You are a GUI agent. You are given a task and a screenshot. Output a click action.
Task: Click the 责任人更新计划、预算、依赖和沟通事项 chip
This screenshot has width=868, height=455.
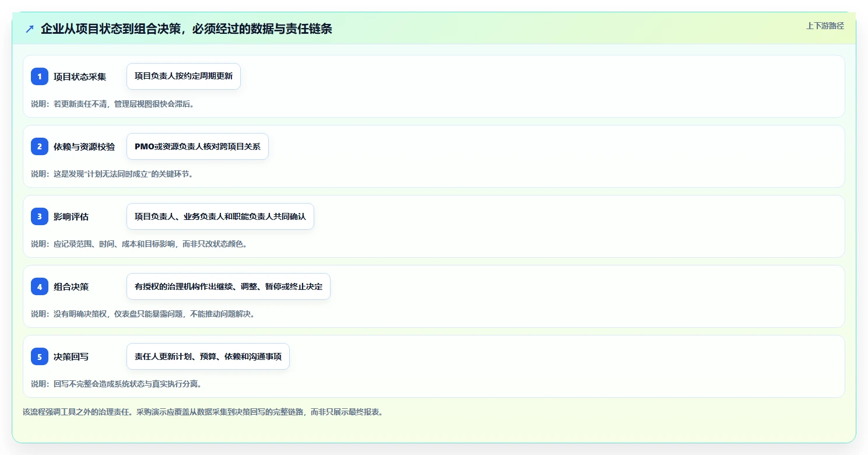tap(208, 356)
